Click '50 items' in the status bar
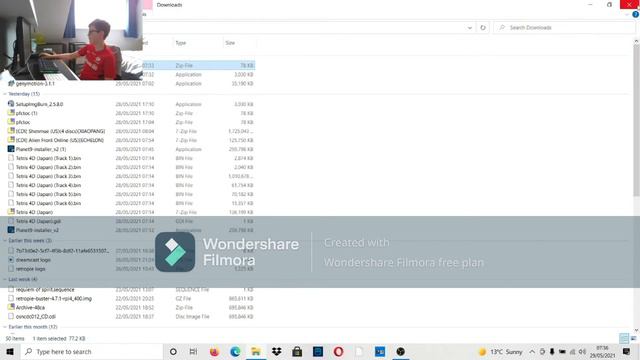The height and width of the screenshot is (360, 640). tap(15, 338)
